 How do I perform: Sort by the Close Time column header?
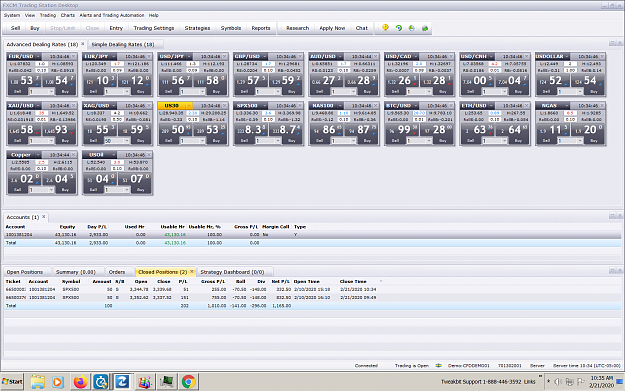(353, 281)
